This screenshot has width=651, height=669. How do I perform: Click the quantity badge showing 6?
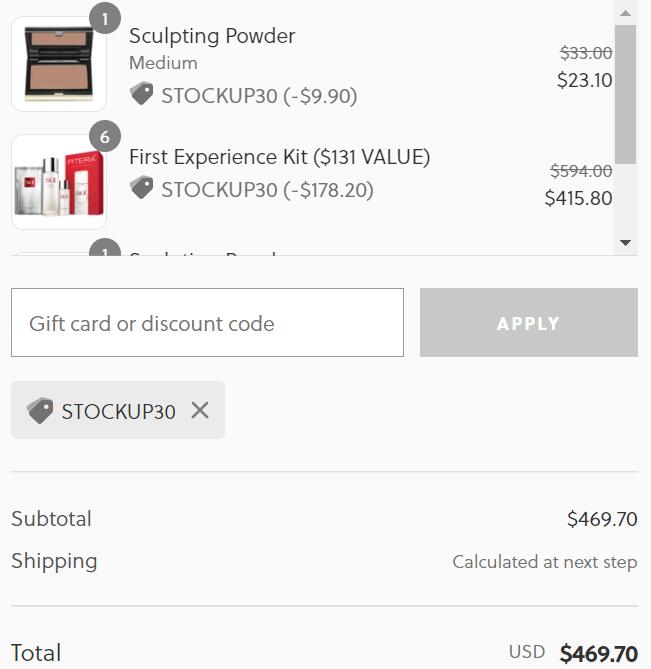[x=105, y=137]
